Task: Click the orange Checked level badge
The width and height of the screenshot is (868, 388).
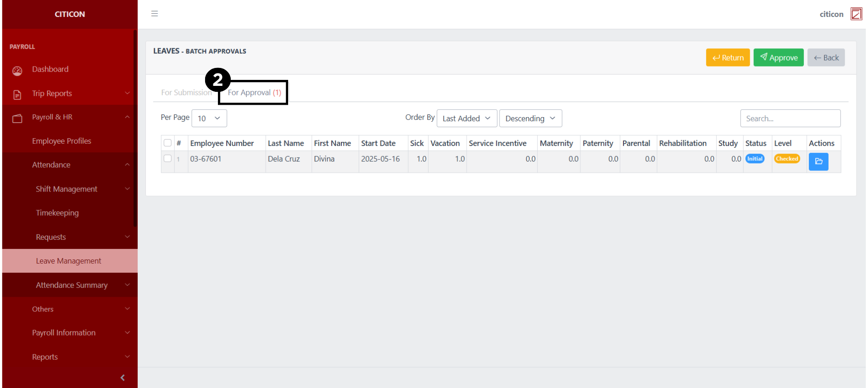Action: 787,159
